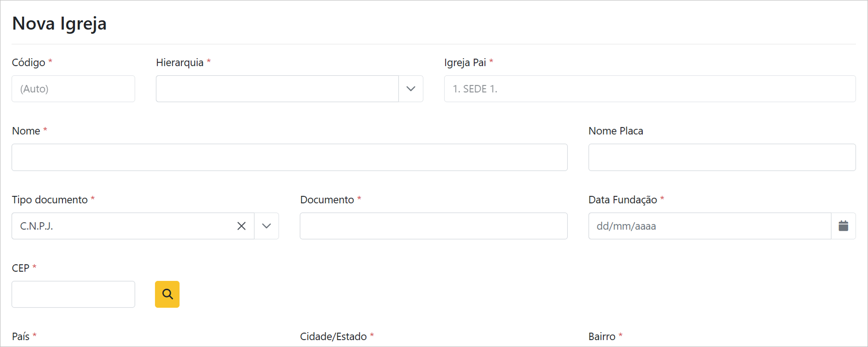
Task: Click the Bairro field label
Action: [601, 336]
